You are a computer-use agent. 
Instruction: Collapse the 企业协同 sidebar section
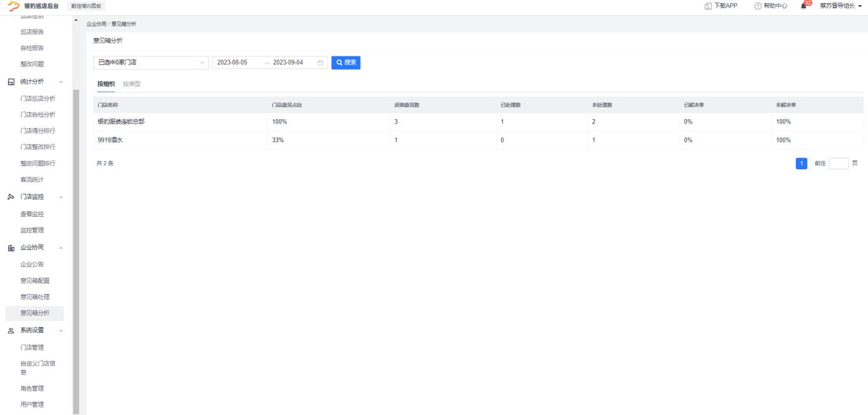[x=61, y=248]
